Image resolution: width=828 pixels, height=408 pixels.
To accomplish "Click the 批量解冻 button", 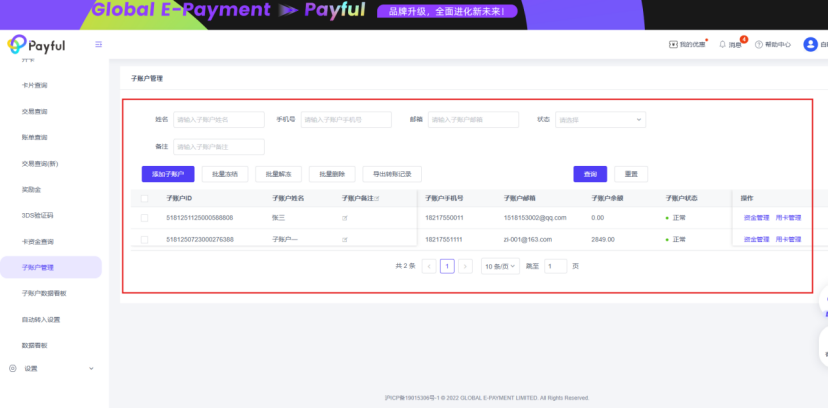I will (x=278, y=174).
